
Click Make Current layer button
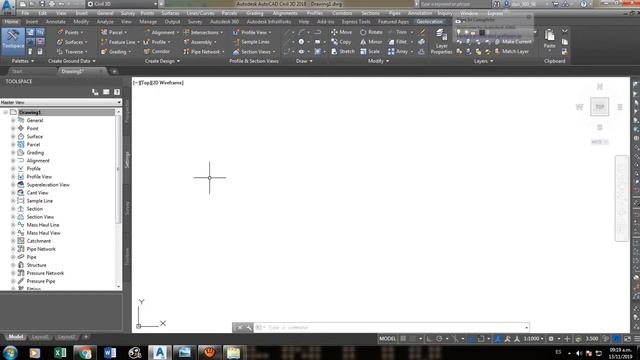(513, 42)
